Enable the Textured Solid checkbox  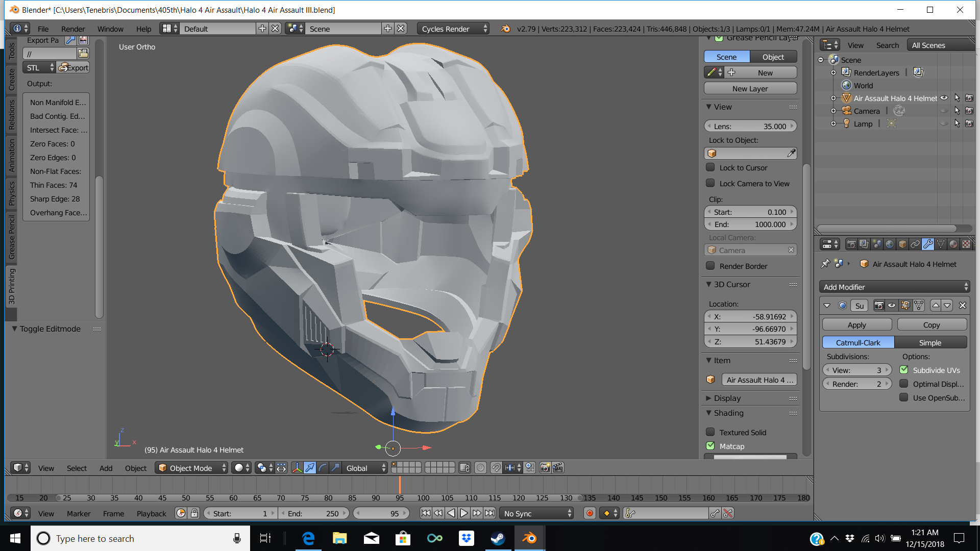[x=710, y=432]
